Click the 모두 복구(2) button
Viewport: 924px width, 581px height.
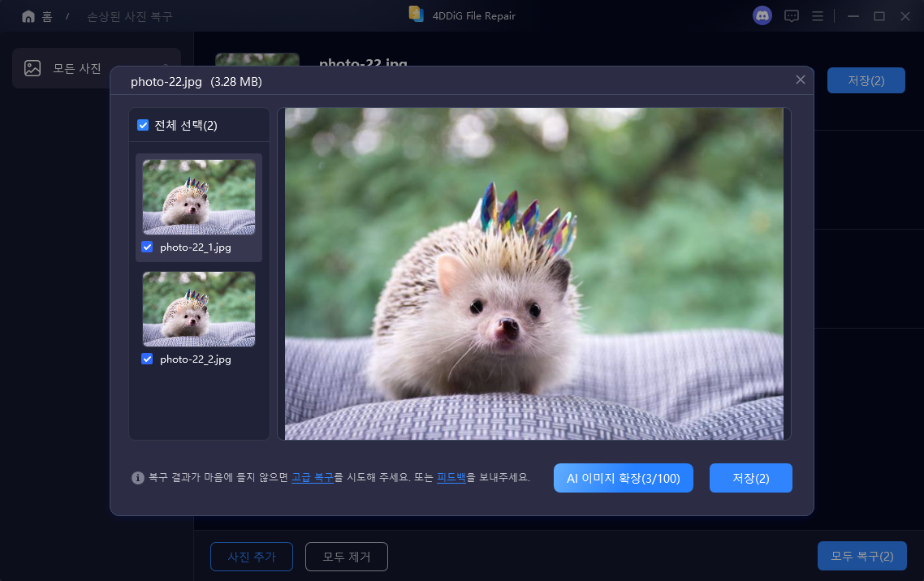(x=862, y=557)
